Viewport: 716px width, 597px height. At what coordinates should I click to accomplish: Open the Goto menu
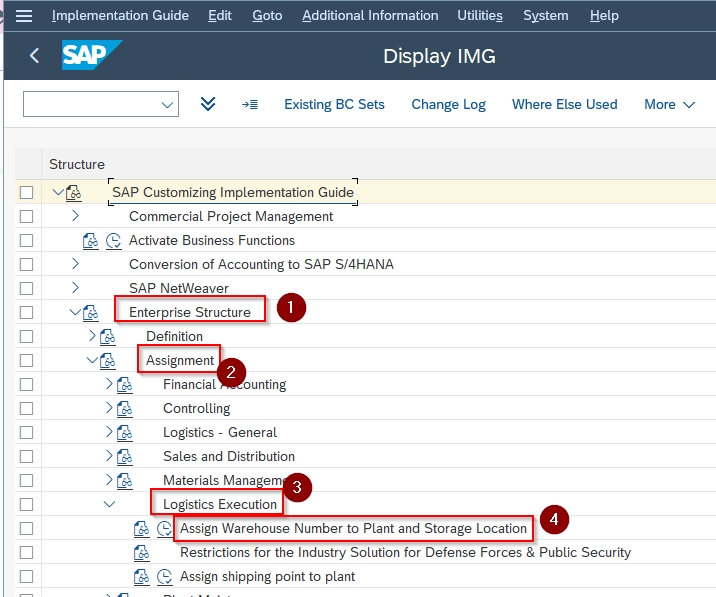coord(267,16)
